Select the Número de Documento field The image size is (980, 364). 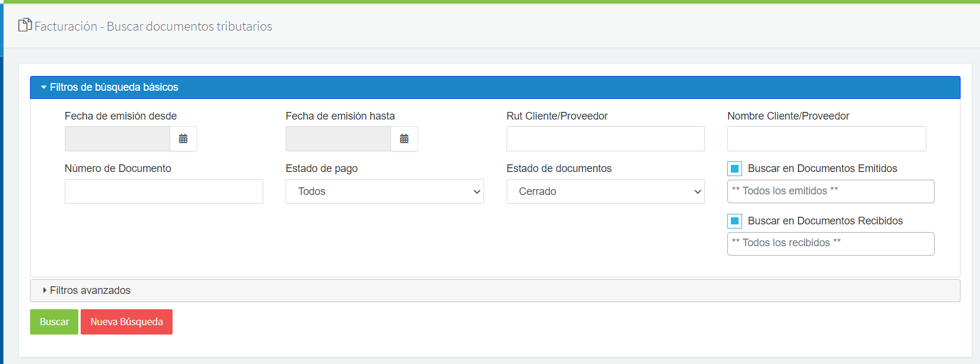(164, 191)
